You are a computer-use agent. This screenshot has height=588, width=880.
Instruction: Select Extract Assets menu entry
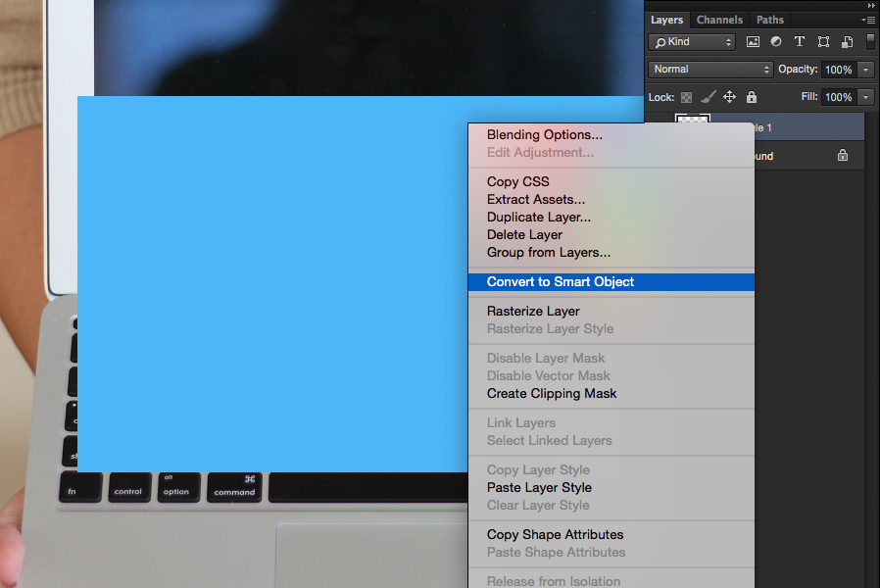(x=611, y=199)
